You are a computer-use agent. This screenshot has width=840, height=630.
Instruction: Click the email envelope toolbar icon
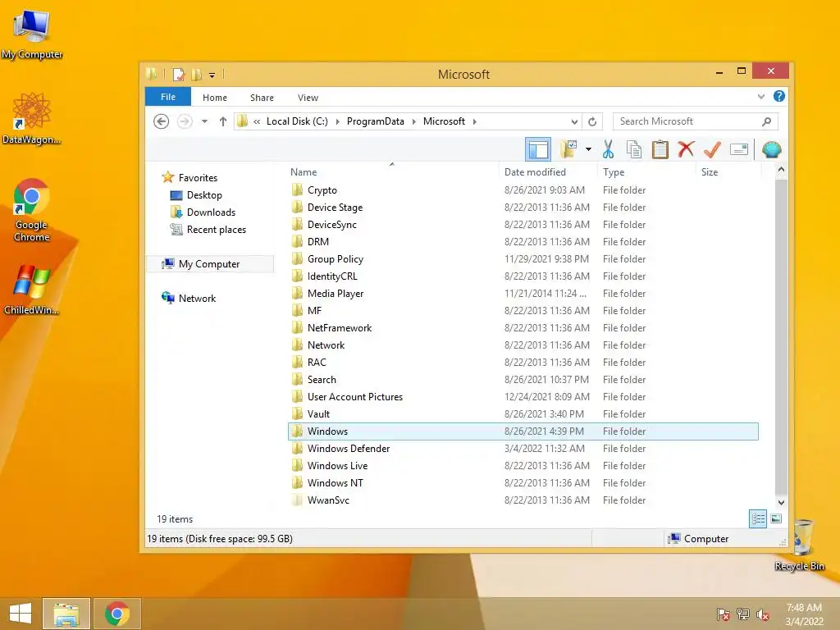click(739, 149)
